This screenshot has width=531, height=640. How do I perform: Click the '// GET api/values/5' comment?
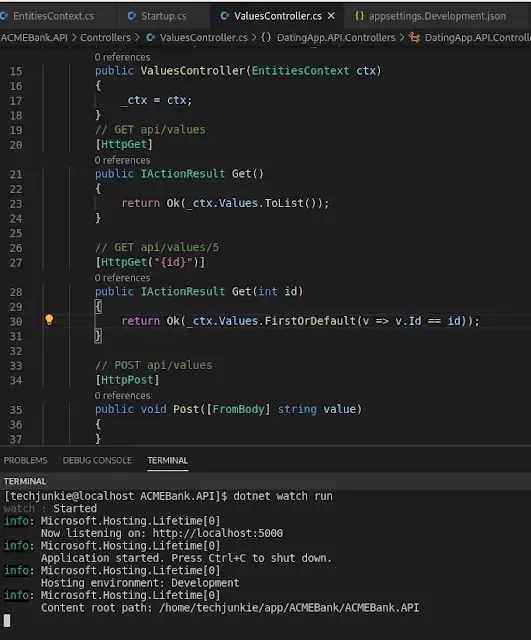(157, 247)
